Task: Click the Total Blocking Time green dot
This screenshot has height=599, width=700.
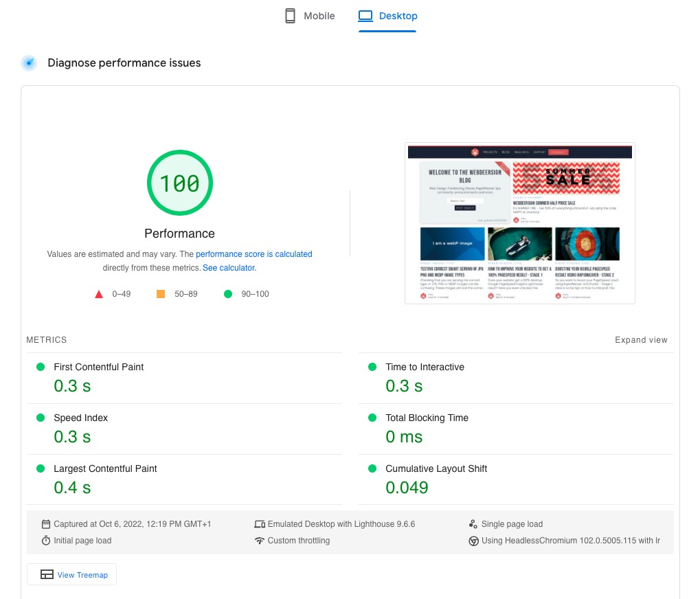Action: coord(372,418)
